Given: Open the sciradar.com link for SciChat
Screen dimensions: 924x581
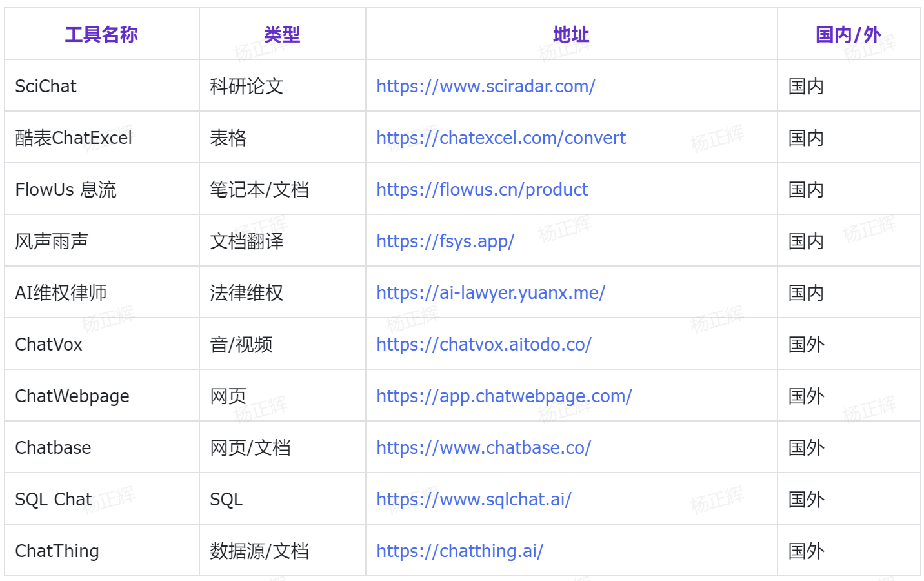Looking at the screenshot, I should point(485,86).
